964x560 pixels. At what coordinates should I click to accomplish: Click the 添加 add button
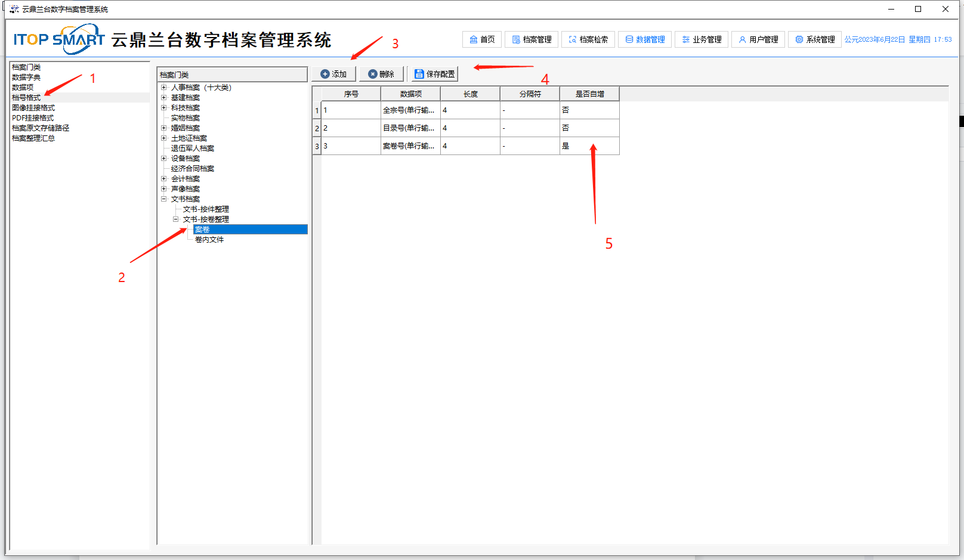coord(333,74)
